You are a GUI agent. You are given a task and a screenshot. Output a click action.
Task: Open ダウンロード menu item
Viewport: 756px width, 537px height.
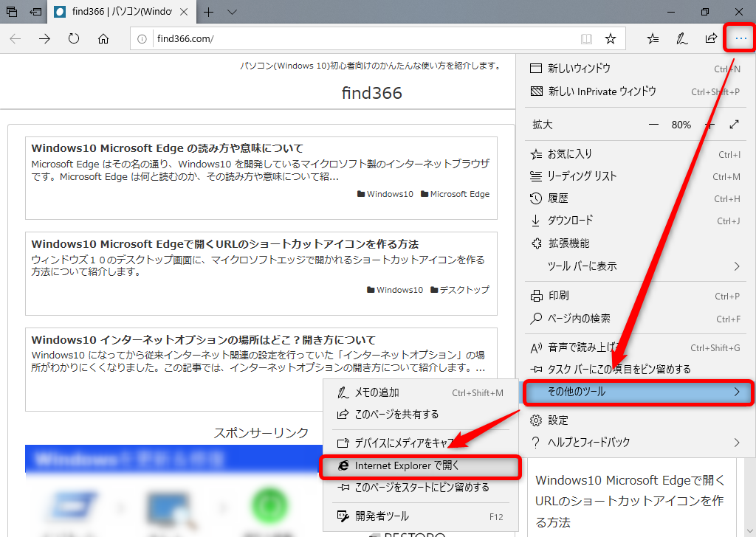pos(636,221)
